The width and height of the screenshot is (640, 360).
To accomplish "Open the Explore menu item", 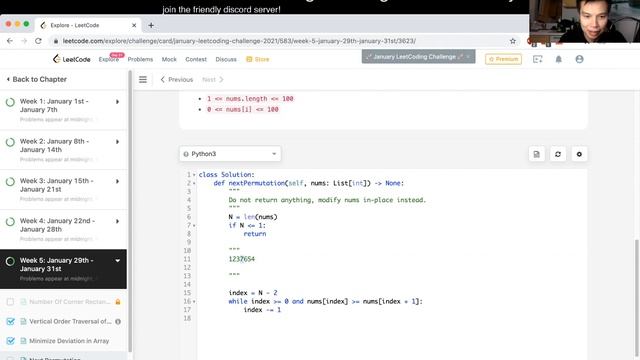I will coord(109,59).
